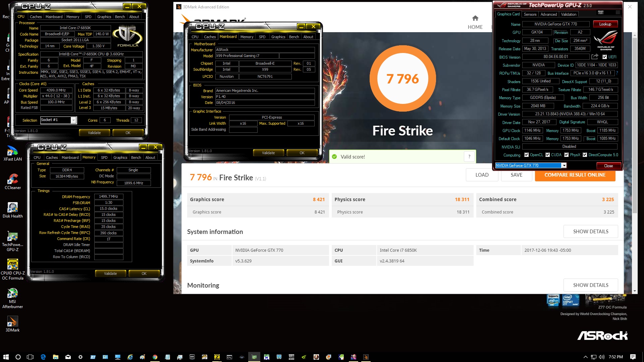Show details for System information
644x362 pixels.
[x=591, y=232]
